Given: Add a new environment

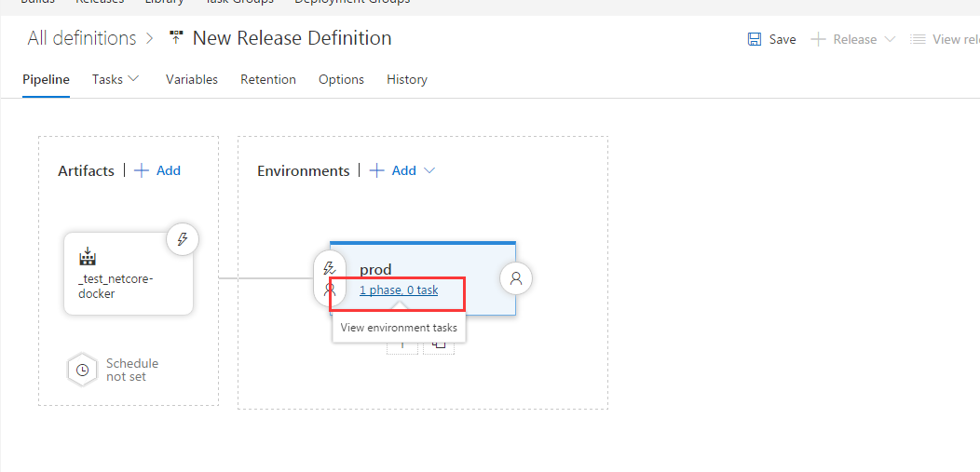Looking at the screenshot, I should tap(393, 170).
